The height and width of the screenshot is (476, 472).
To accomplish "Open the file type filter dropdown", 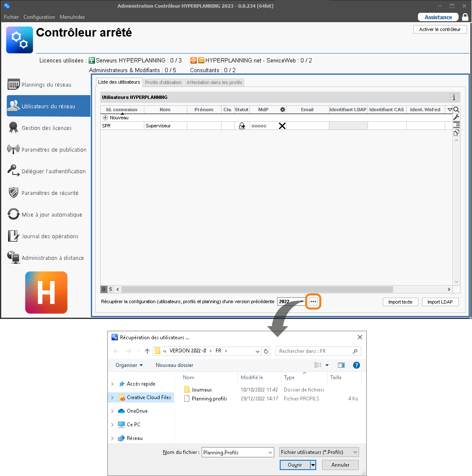I will (x=319, y=452).
